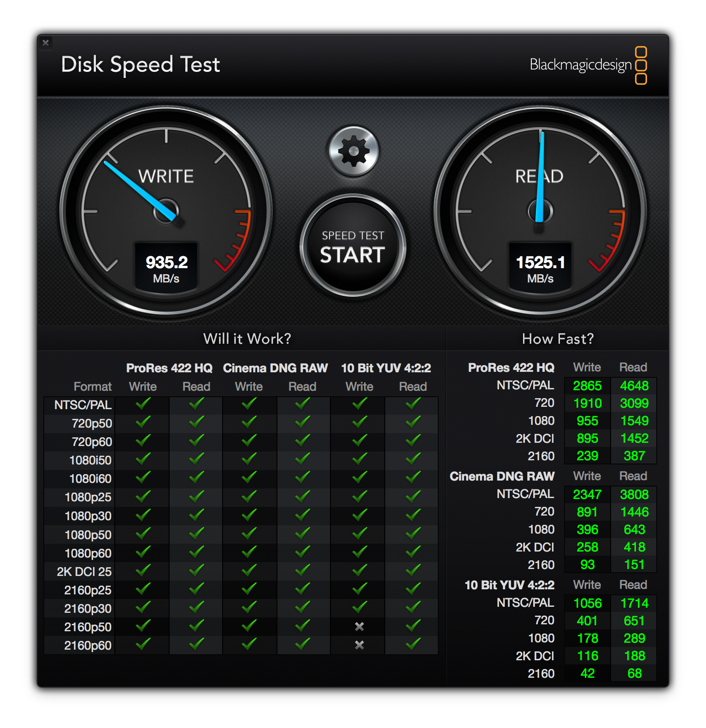Click ProRes 2160 read value 387

tap(634, 456)
